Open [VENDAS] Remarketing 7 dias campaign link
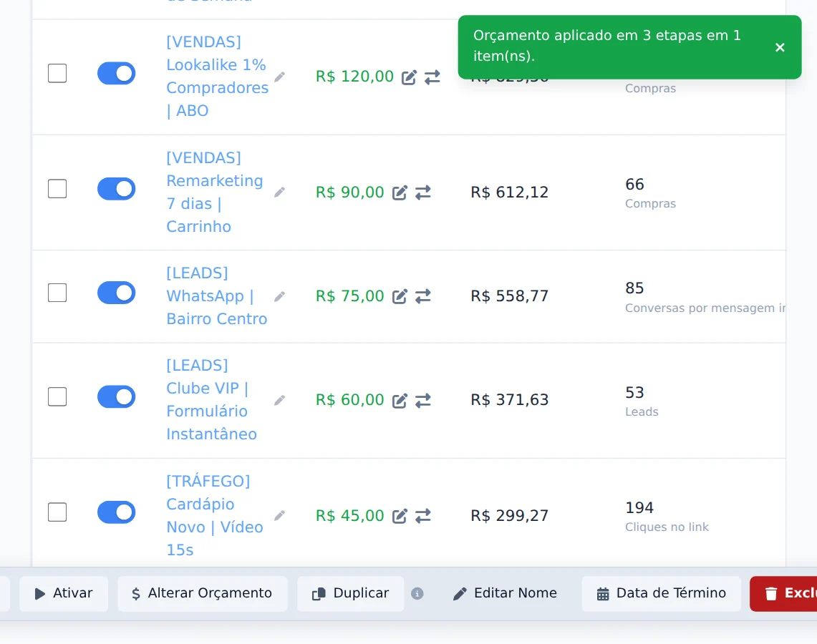 click(215, 192)
